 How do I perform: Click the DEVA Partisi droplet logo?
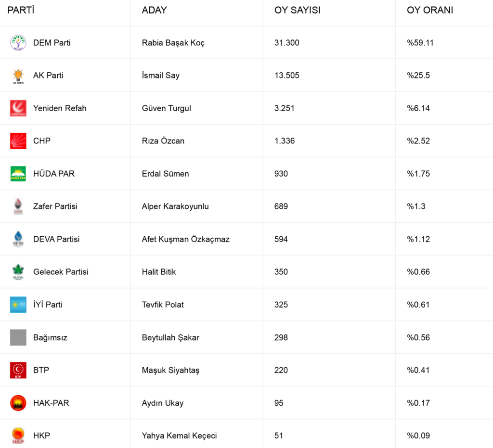click(x=18, y=239)
